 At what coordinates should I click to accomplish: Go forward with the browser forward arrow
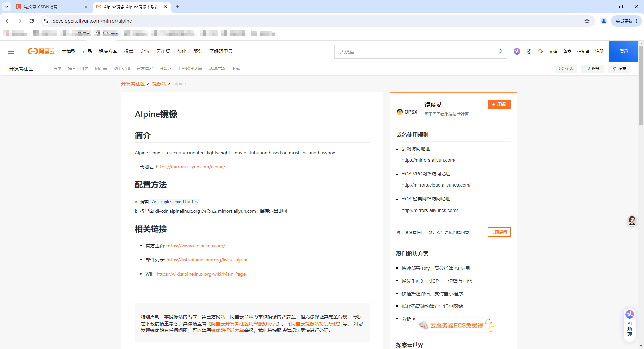tap(19, 21)
